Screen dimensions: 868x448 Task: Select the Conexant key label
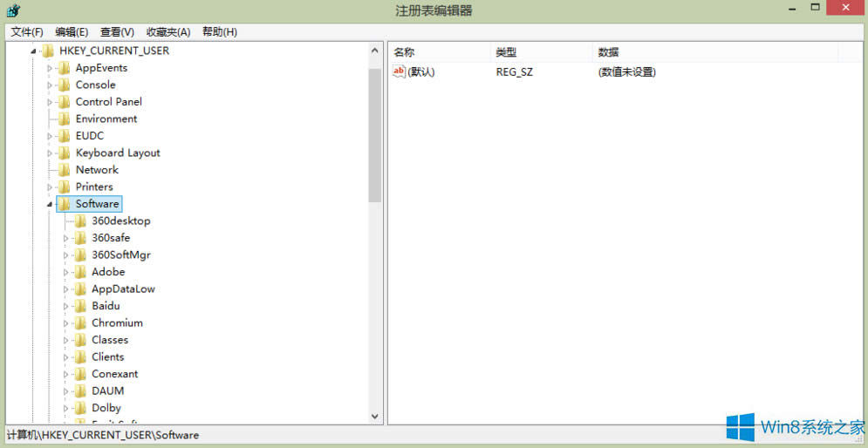(x=115, y=374)
